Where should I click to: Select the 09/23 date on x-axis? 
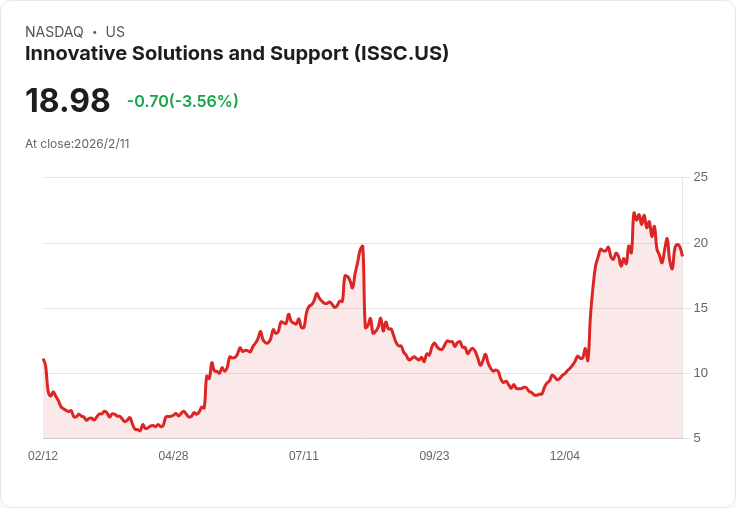click(x=434, y=456)
